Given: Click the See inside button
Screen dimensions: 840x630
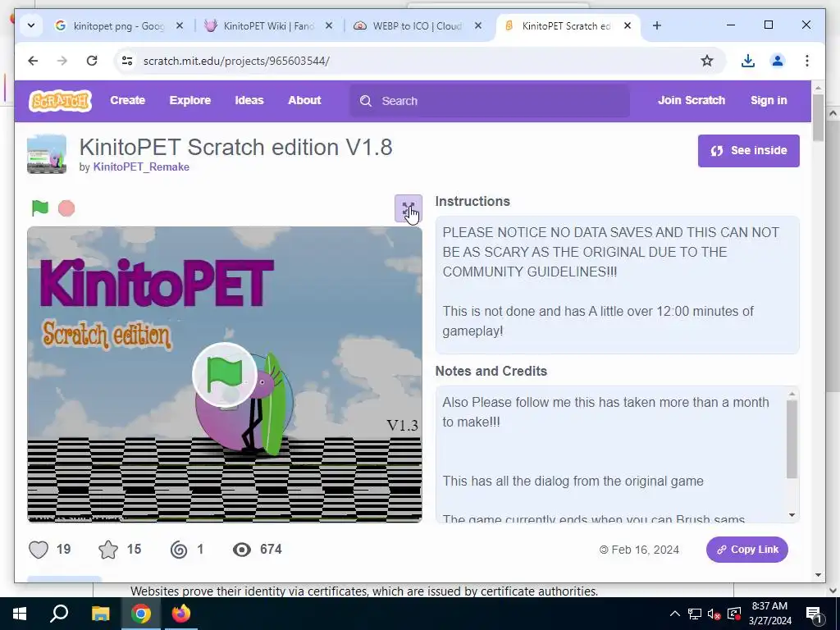Looking at the screenshot, I should 748,151.
